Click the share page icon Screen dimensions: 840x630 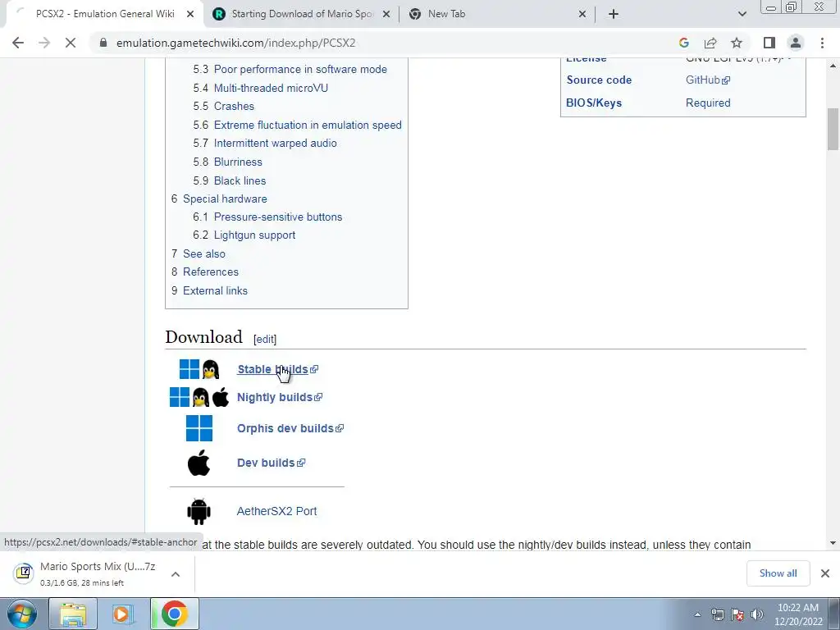coord(710,43)
